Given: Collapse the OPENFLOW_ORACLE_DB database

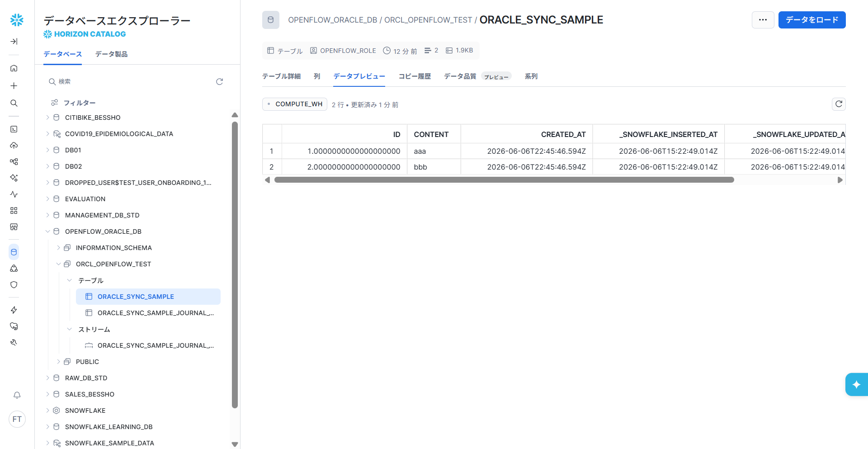Looking at the screenshot, I should coord(47,232).
